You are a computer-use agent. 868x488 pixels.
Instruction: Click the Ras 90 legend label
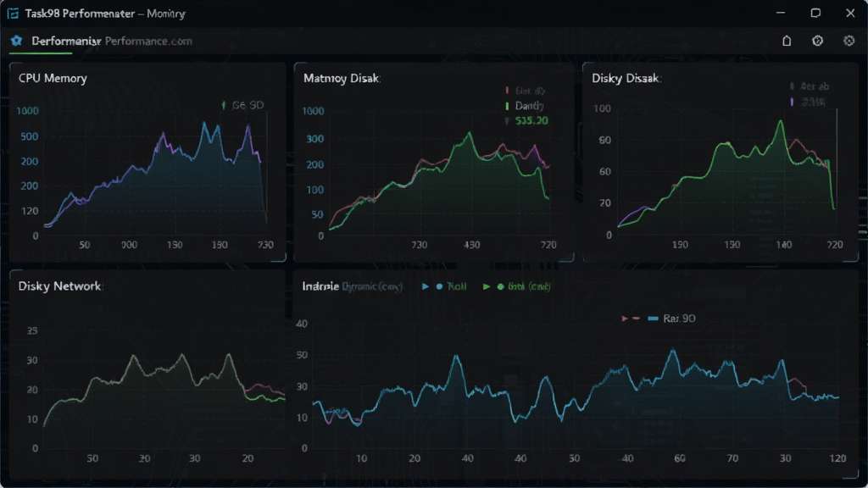[679, 319]
